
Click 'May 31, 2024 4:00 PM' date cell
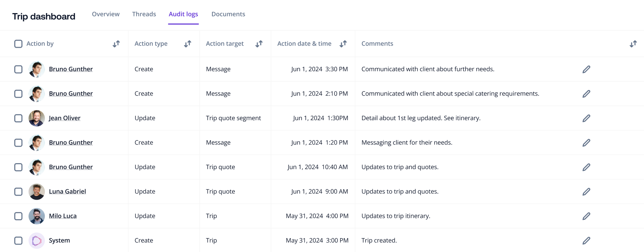pyautogui.click(x=317, y=216)
